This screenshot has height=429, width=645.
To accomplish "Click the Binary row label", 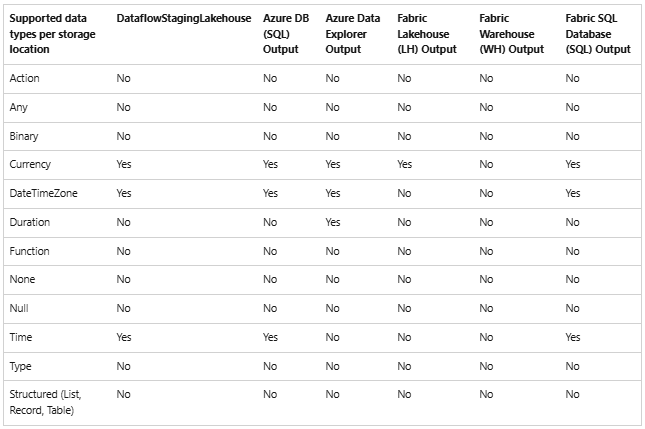I will tap(24, 136).
